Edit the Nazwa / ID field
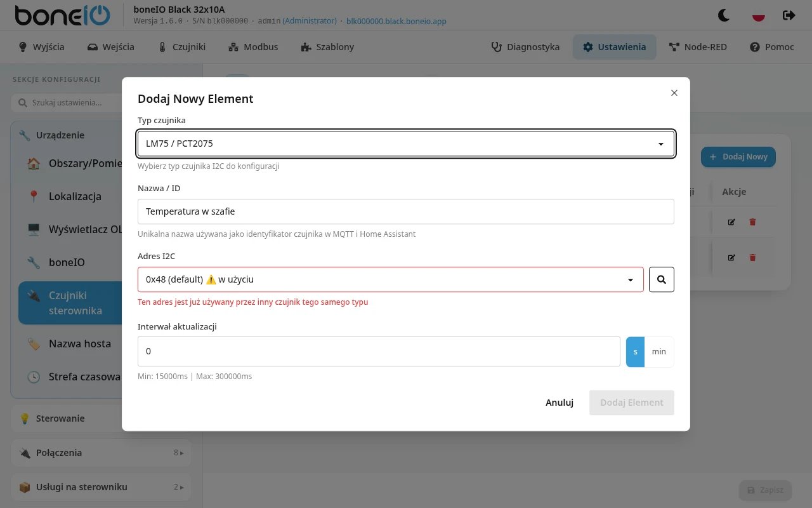 click(x=406, y=211)
